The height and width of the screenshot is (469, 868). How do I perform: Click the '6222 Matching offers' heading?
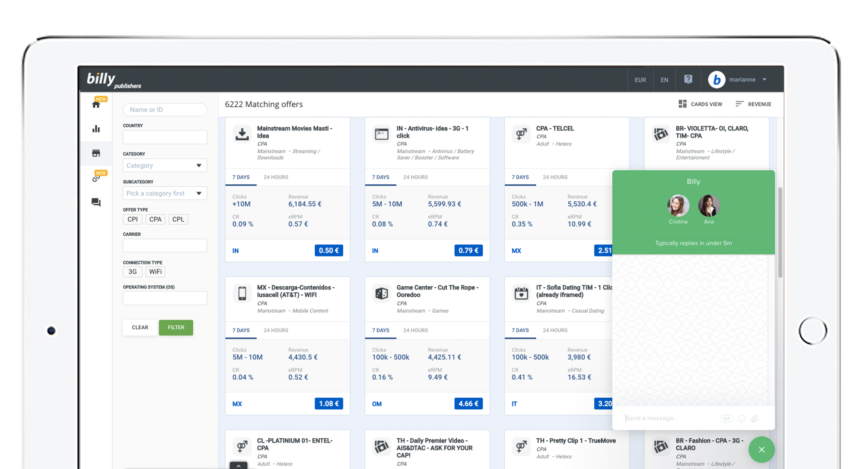[x=264, y=104]
